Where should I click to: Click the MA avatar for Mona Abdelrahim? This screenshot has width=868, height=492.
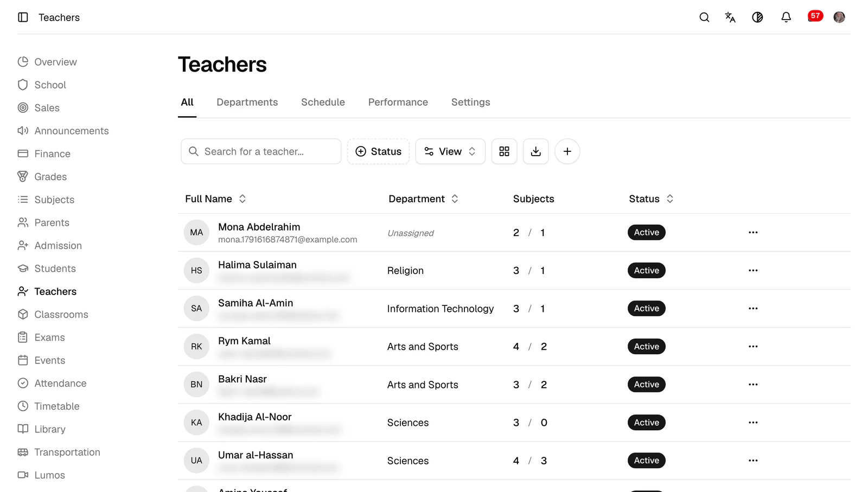click(196, 232)
